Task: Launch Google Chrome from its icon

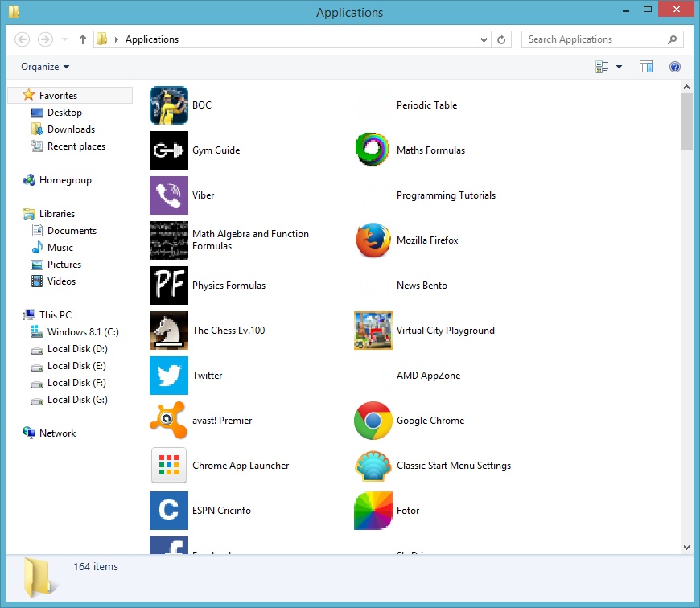Action: (373, 421)
